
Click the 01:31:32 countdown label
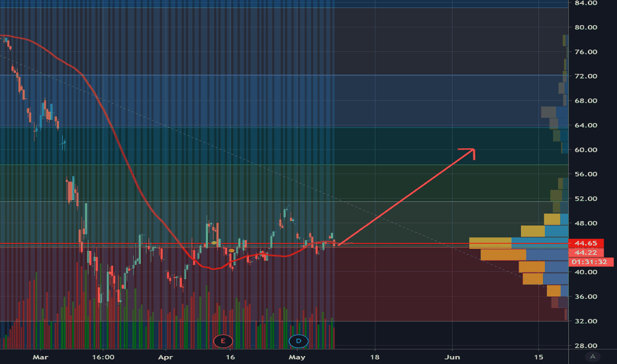click(591, 261)
